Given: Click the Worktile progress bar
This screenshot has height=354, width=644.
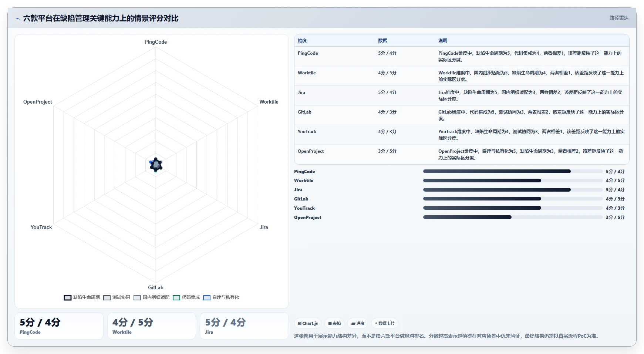Looking at the screenshot, I should coord(513,181).
